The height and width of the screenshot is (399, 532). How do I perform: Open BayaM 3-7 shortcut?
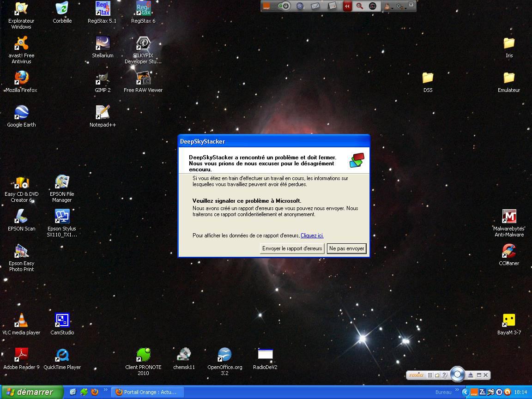click(x=509, y=324)
